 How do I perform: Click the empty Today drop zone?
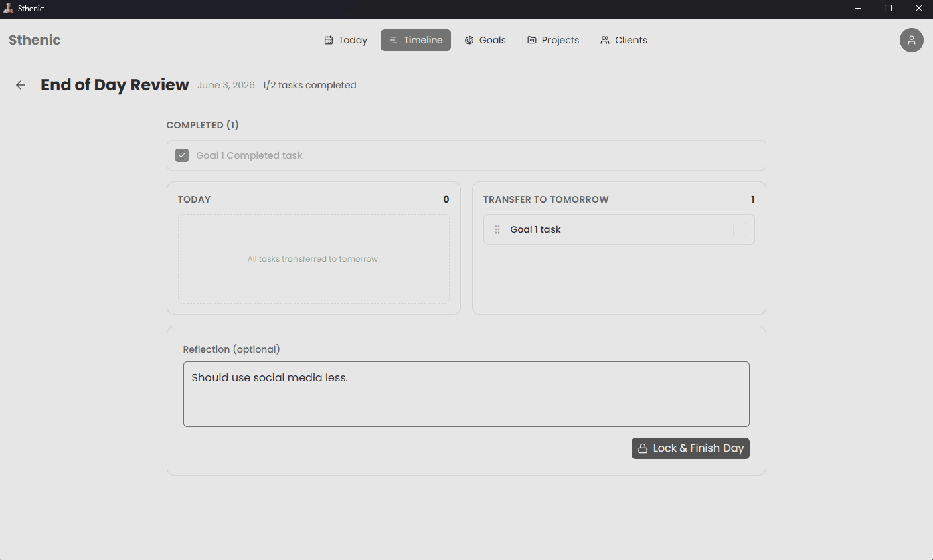314,259
